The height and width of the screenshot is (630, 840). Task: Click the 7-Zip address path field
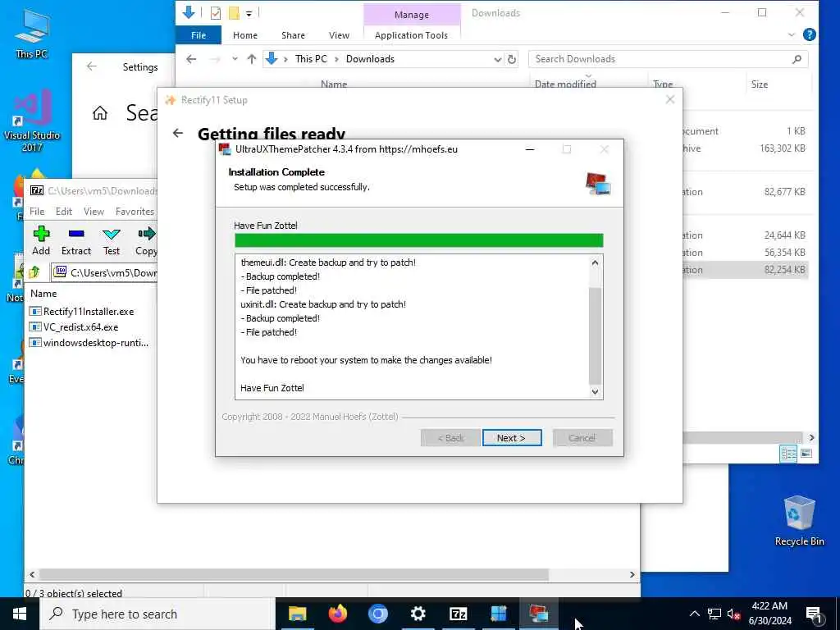click(106, 272)
